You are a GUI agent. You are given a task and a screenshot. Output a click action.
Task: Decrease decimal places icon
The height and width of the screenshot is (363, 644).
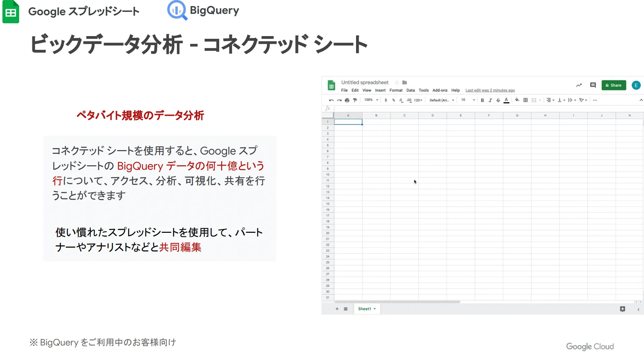coord(401,100)
